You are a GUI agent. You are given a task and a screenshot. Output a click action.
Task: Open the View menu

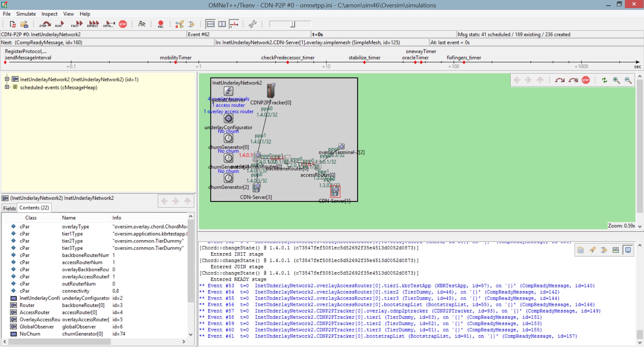68,14
